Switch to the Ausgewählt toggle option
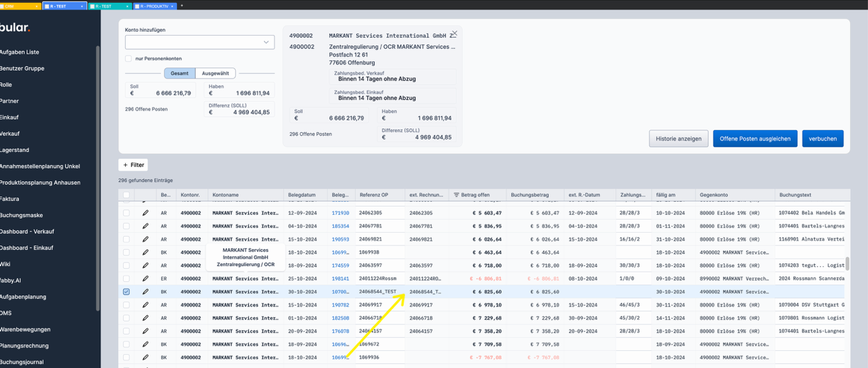The height and width of the screenshot is (368, 868). point(215,73)
